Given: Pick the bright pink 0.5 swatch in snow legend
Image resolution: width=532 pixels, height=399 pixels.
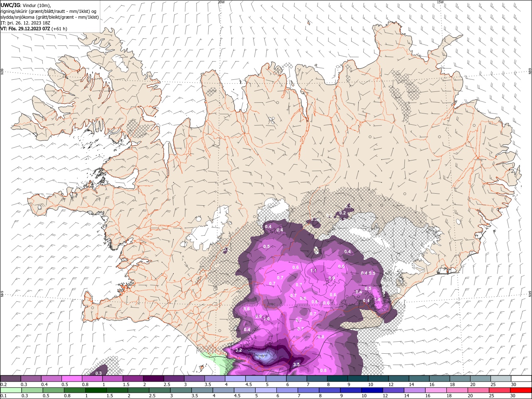Looking at the screenshot, I should point(71,379).
